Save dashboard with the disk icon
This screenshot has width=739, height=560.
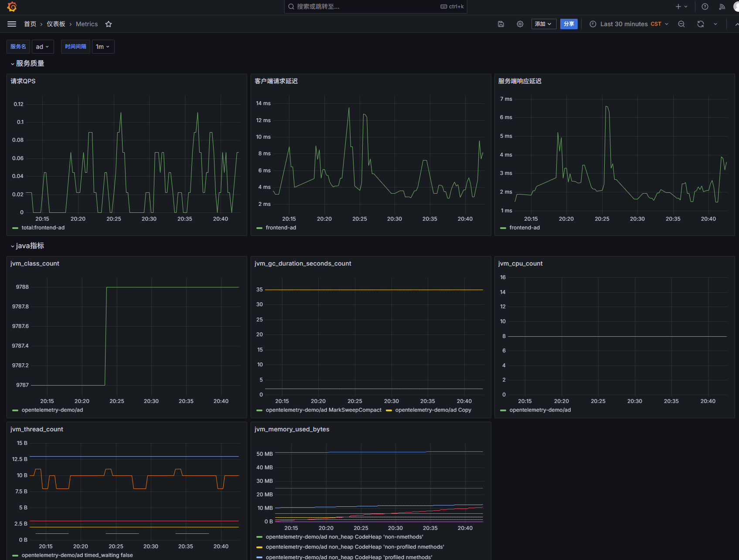[x=501, y=24]
